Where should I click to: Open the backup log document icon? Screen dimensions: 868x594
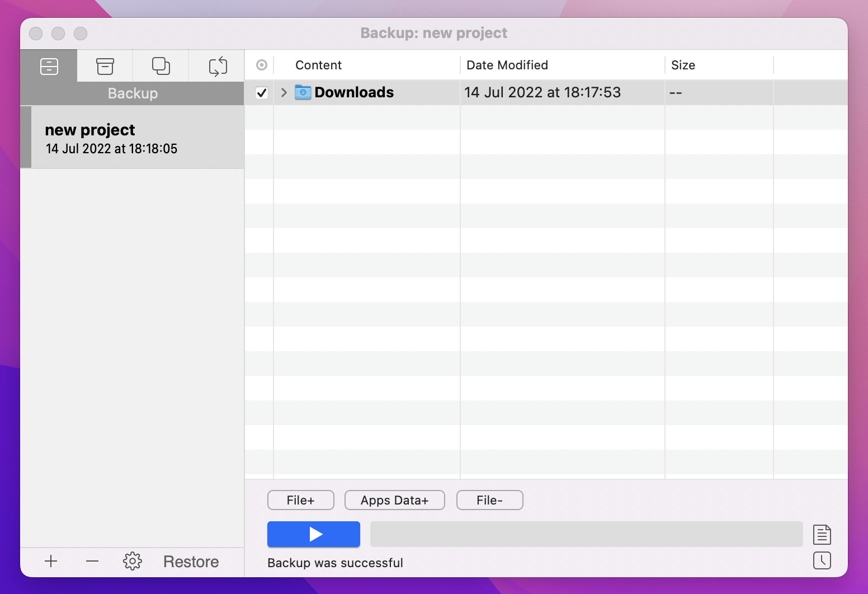[822, 534]
